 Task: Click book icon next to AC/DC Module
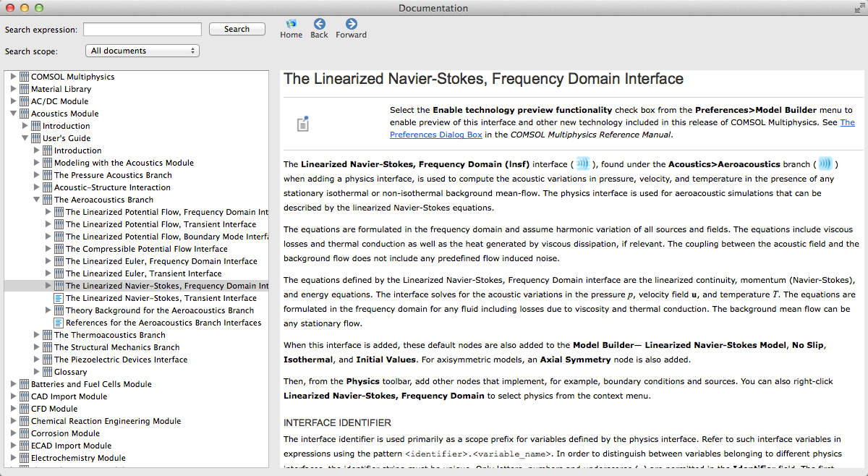[25, 101]
